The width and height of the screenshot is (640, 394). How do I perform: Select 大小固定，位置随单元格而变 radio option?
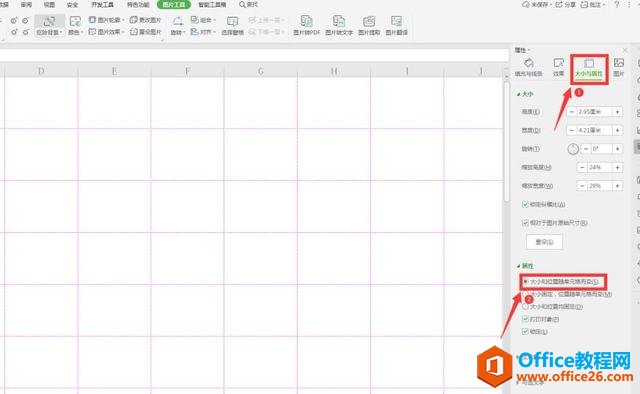click(525, 294)
